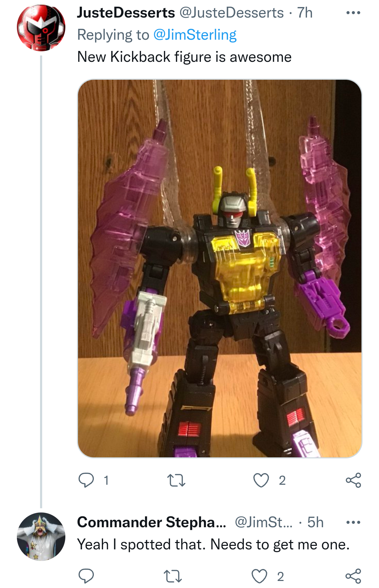Reply to the 'Yeah I spotted that' tweet
Image resolution: width=379 pixels, height=588 pixels.
tap(86, 576)
